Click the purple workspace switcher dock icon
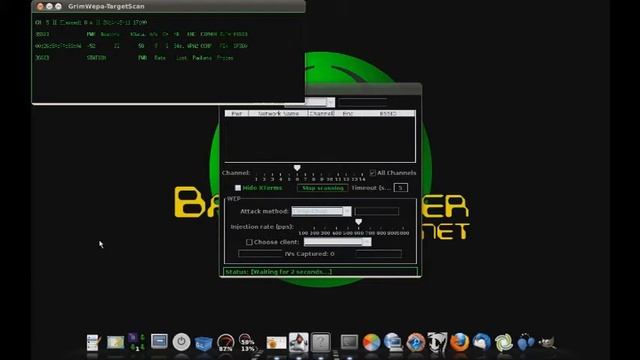The width and height of the screenshot is (640, 360). pyautogui.click(x=137, y=342)
